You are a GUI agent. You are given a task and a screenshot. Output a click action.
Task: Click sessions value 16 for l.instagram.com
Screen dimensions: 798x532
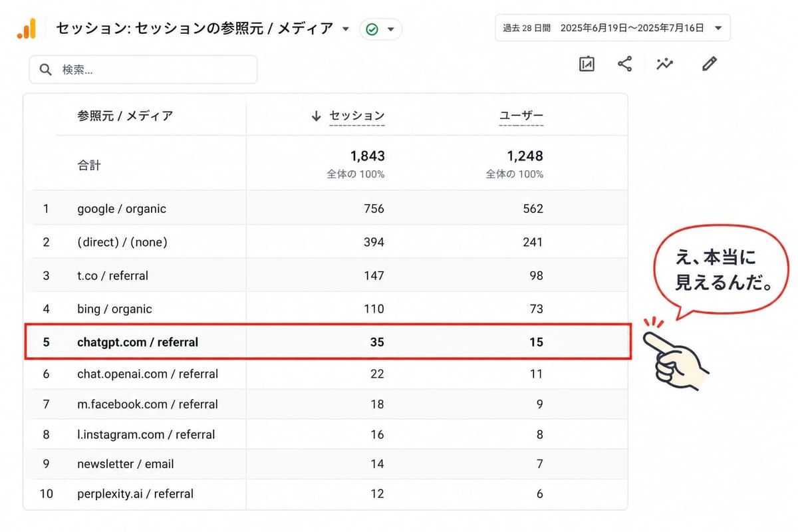click(x=377, y=434)
